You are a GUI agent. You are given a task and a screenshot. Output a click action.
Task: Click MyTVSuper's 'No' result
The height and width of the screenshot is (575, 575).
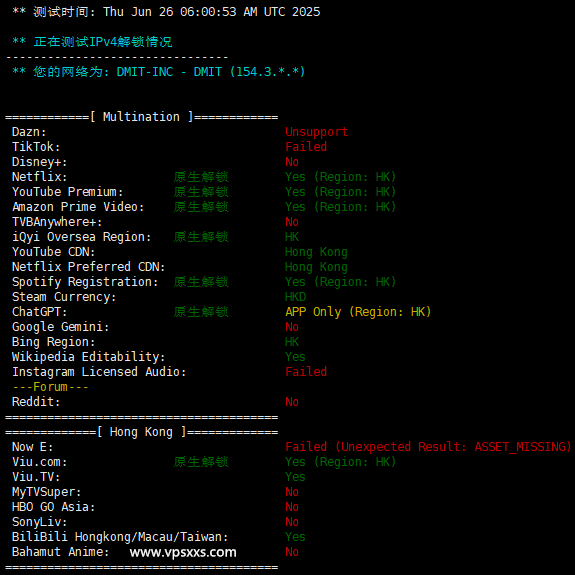(292, 492)
